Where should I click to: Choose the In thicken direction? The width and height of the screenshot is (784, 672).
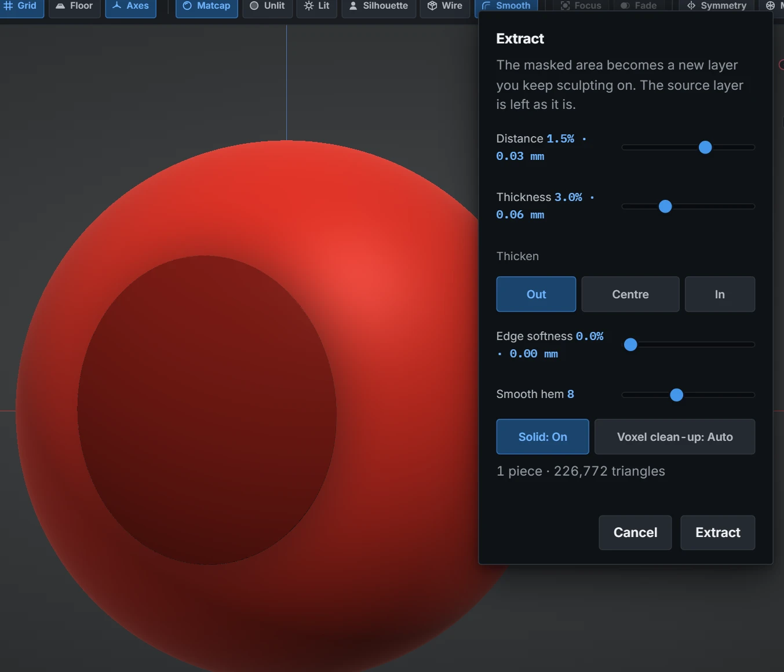720,294
